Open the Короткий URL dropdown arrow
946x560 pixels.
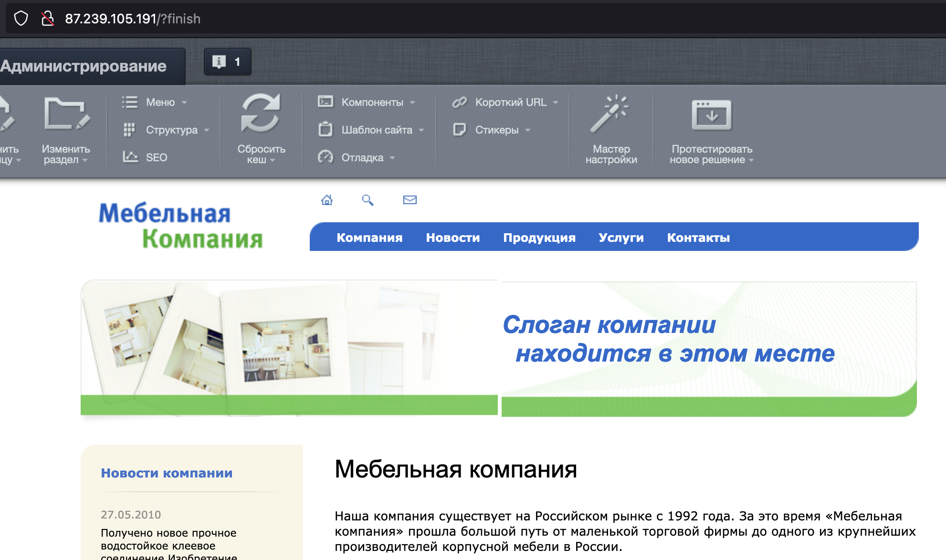pos(555,103)
